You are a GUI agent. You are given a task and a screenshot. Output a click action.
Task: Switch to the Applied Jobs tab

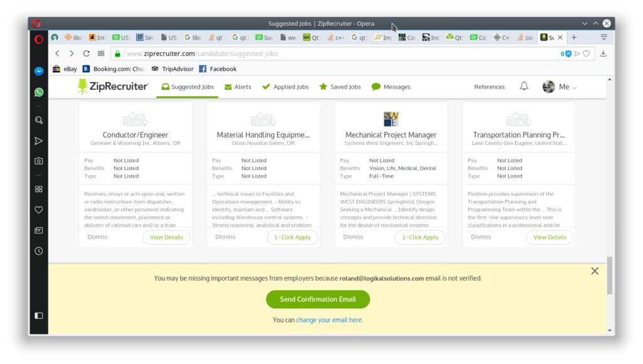click(x=286, y=87)
